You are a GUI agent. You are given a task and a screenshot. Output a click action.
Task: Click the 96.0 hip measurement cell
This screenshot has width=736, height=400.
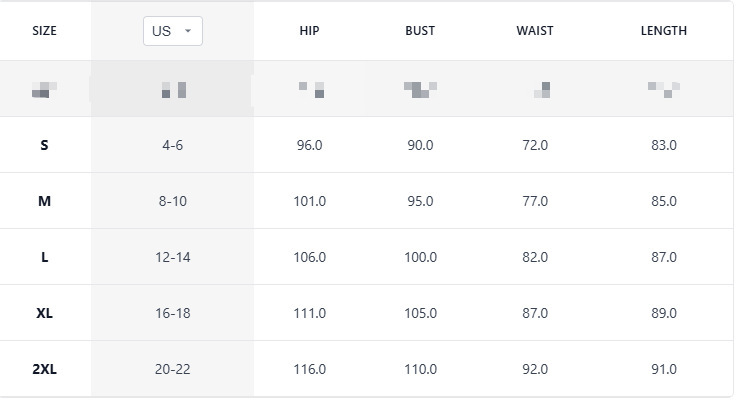(310, 145)
